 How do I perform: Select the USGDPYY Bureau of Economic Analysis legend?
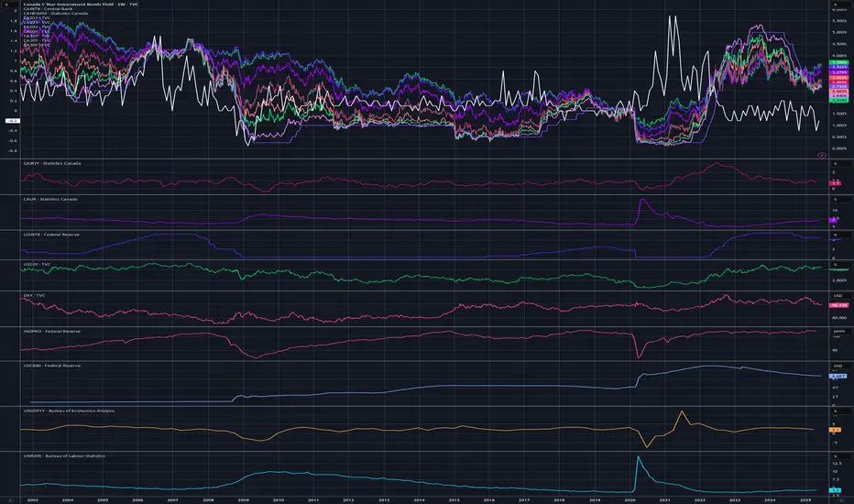[x=69, y=411]
